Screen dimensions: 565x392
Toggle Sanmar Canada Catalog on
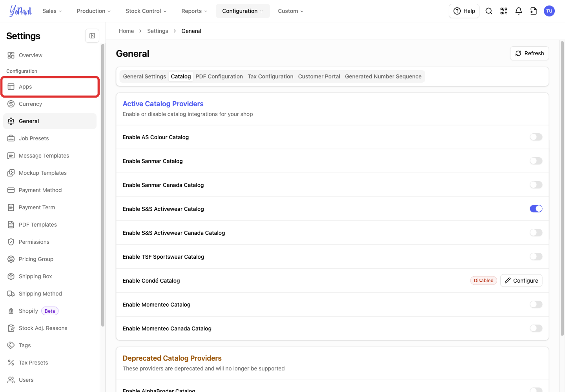click(536, 185)
